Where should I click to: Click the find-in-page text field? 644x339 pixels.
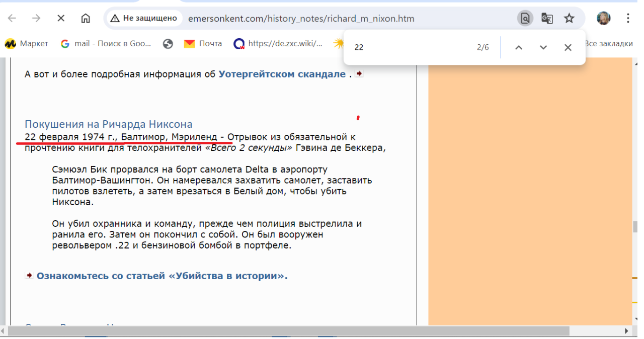[410, 47]
